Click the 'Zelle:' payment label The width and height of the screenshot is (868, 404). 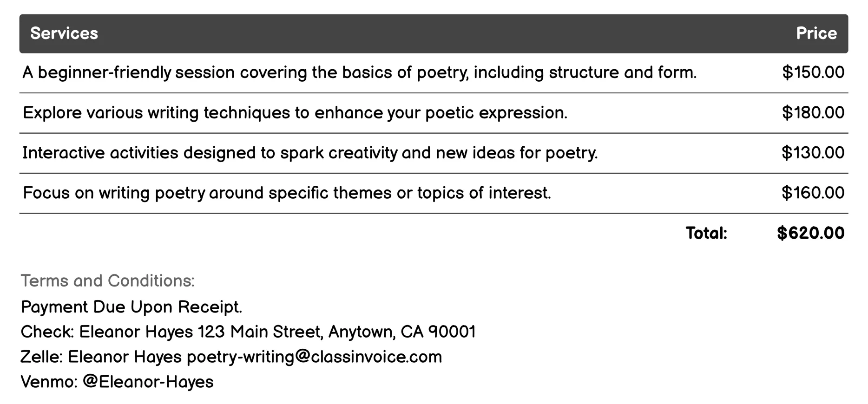point(41,357)
